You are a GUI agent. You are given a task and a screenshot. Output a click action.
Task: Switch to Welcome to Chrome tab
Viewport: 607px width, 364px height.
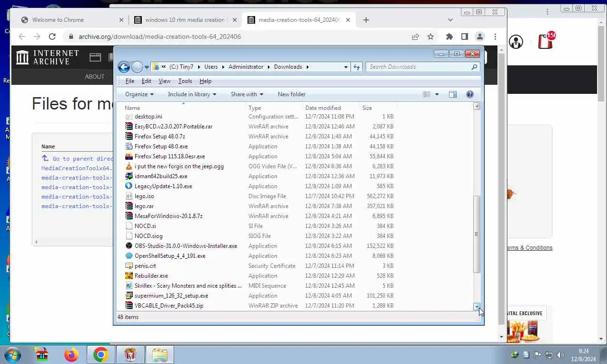pos(71,20)
